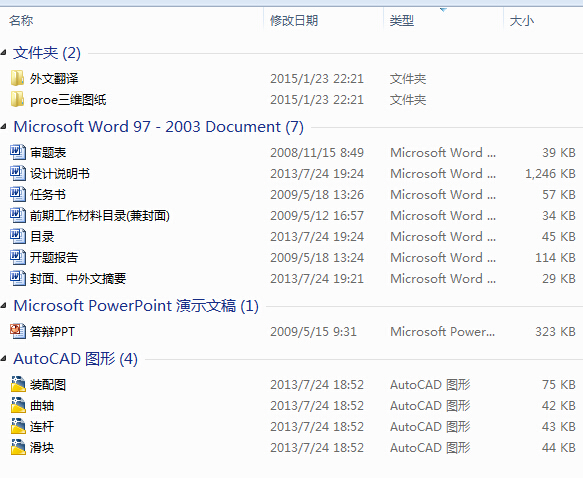Collapse the AutoCAD 图形 (4) group

[4, 359]
